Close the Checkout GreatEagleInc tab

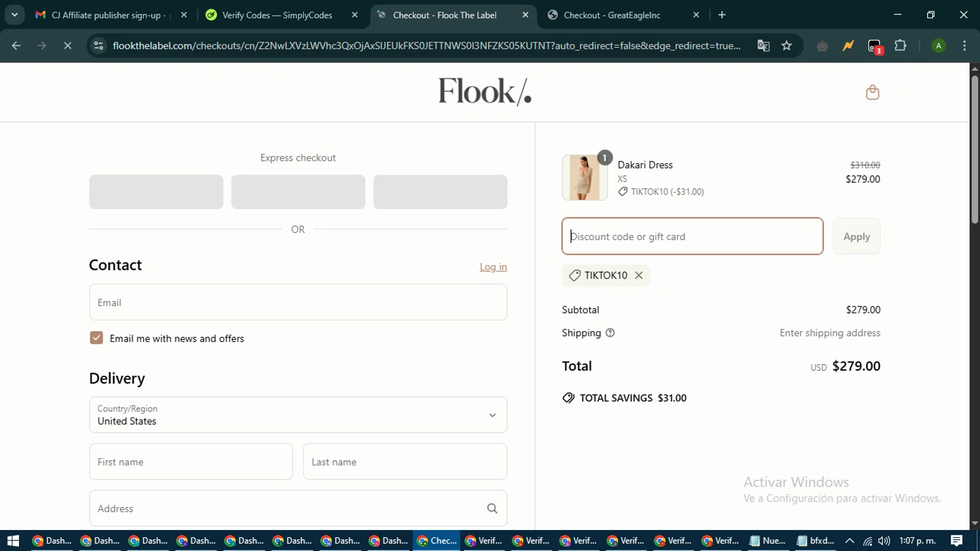[696, 15]
